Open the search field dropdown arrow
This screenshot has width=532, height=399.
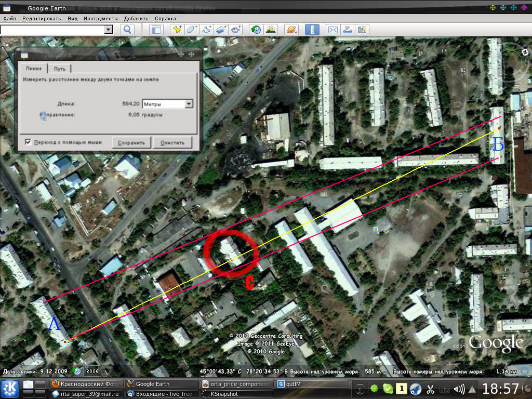109,30
